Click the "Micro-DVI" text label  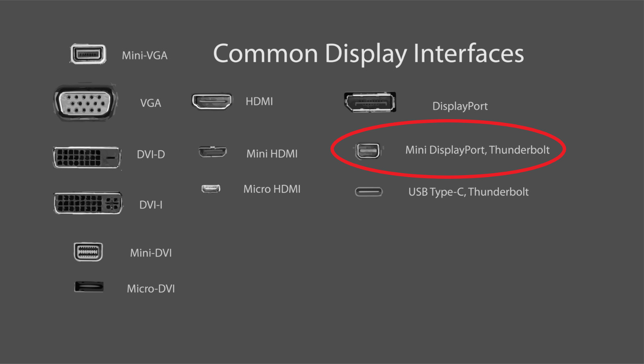pos(151,289)
